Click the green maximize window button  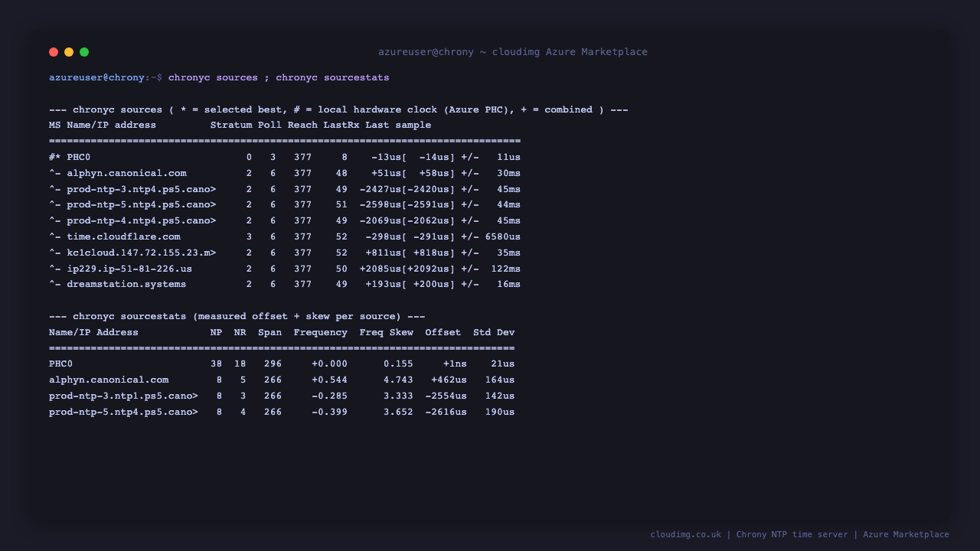[x=84, y=52]
